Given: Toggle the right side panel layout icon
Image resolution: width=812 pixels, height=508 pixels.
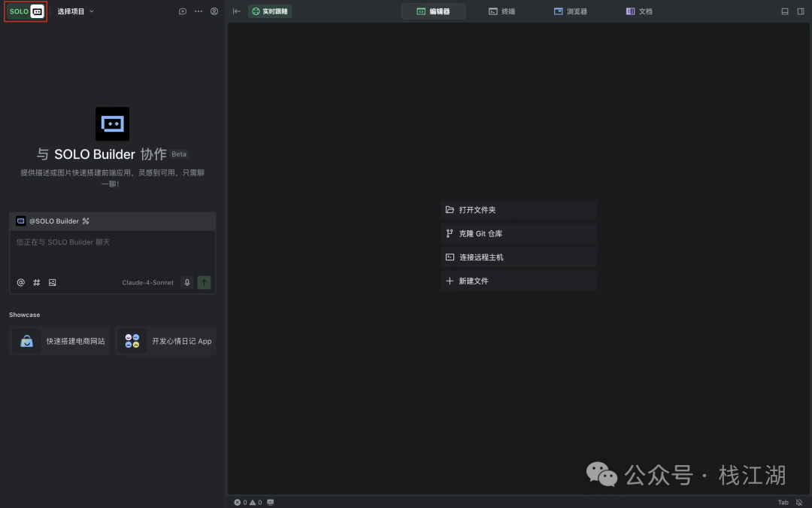Looking at the screenshot, I should click(x=801, y=11).
